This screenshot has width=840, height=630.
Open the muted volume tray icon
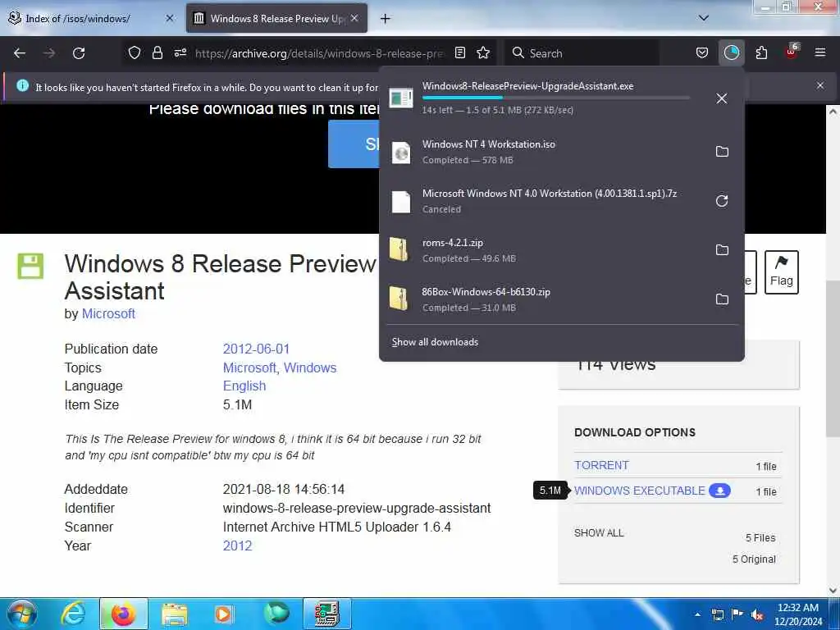757,615
